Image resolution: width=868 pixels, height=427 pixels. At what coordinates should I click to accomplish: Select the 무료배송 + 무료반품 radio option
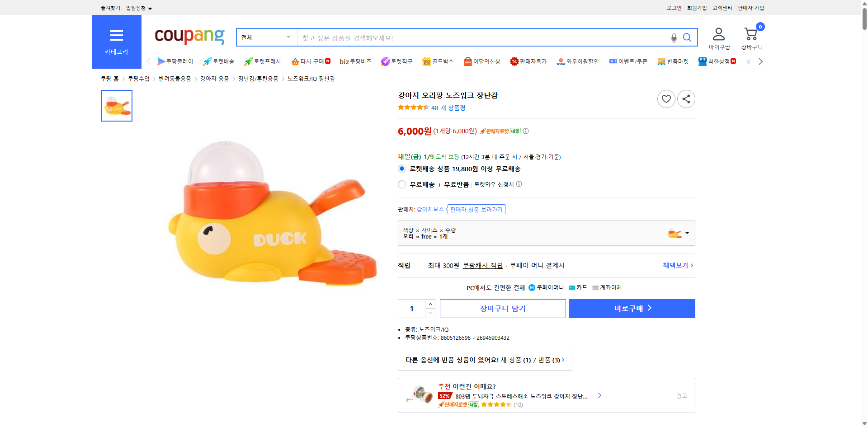coord(401,184)
